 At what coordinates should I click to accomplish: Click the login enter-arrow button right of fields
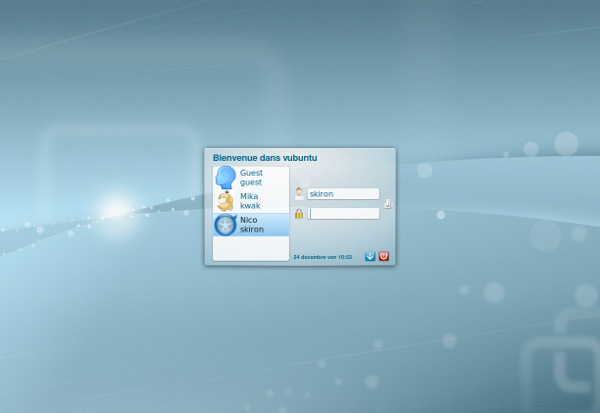pos(387,204)
